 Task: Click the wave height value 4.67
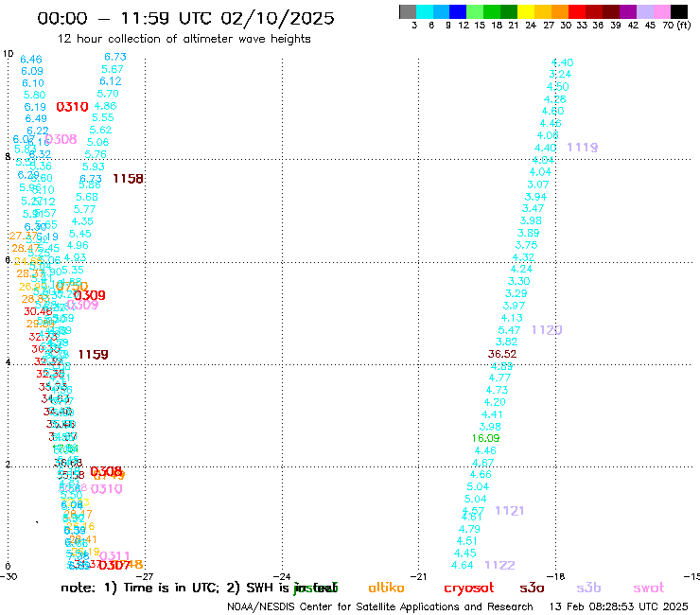click(x=482, y=463)
